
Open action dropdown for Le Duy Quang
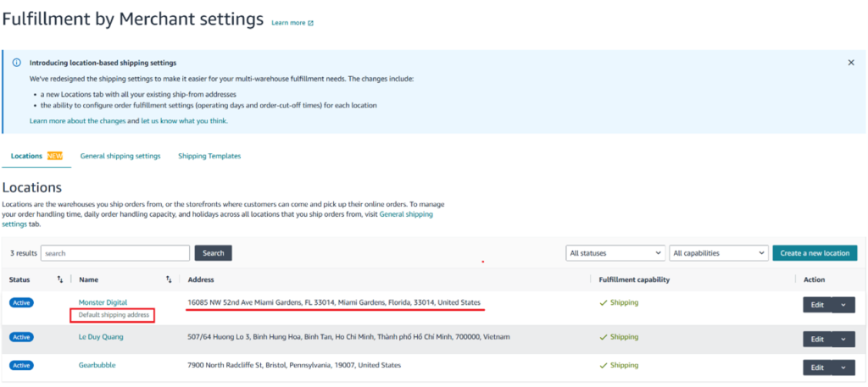click(843, 339)
